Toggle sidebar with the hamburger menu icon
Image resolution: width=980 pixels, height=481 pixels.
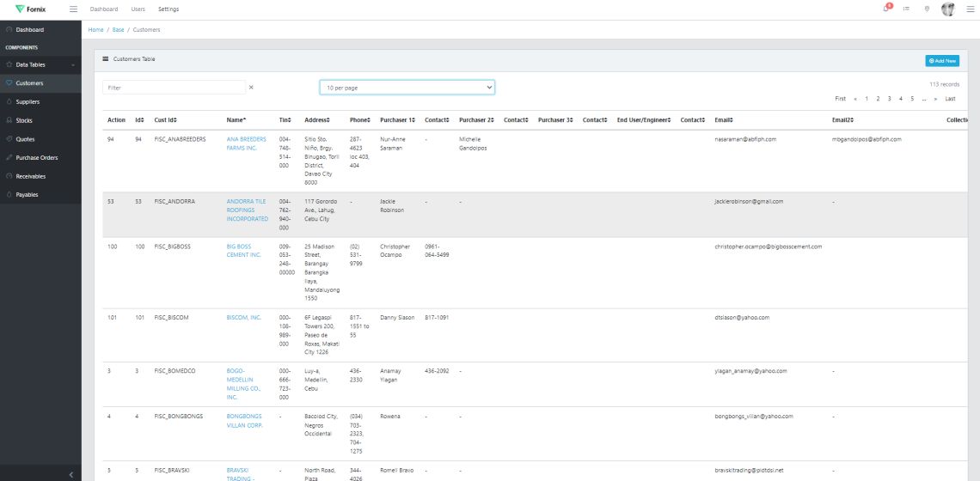click(73, 9)
